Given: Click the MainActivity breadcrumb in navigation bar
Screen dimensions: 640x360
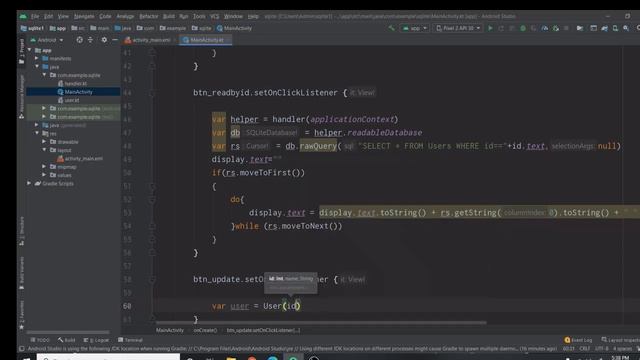Looking at the screenshot, I should (x=234, y=28).
